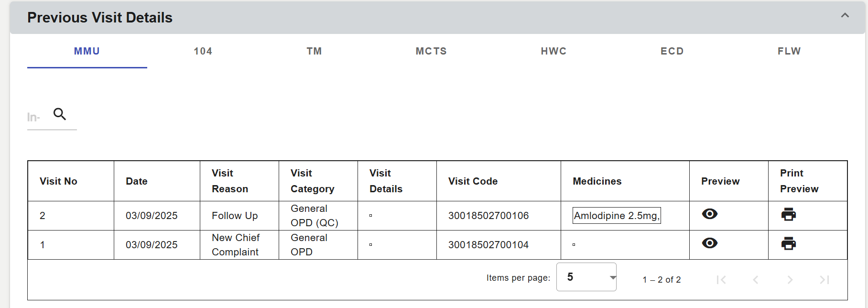Viewport: 868px width, 308px height.
Task: Switch to the TM tab
Action: (x=314, y=51)
